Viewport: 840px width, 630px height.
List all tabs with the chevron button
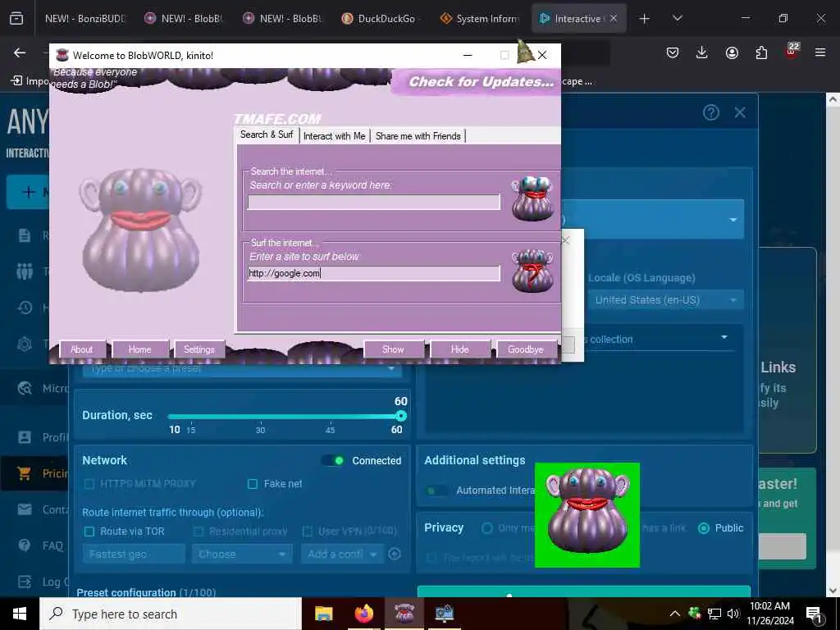[678, 18]
